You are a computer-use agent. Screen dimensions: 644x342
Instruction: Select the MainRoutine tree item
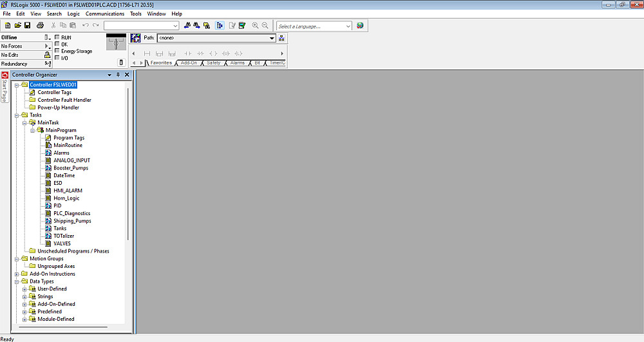[68, 146]
